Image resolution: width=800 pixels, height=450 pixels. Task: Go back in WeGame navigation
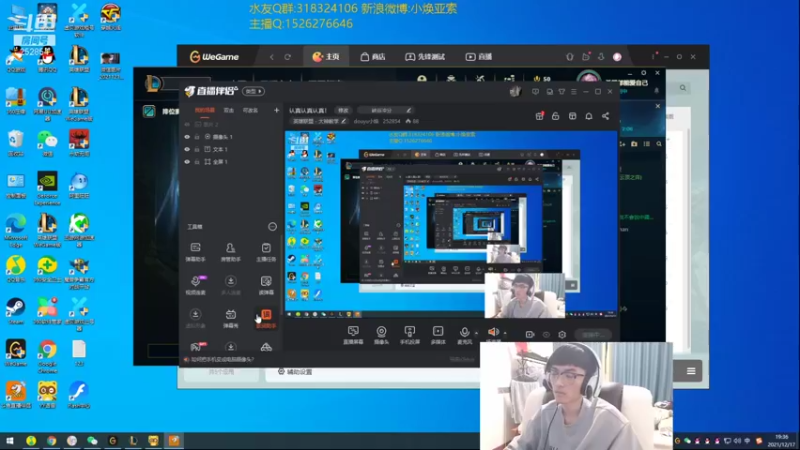pos(271,57)
